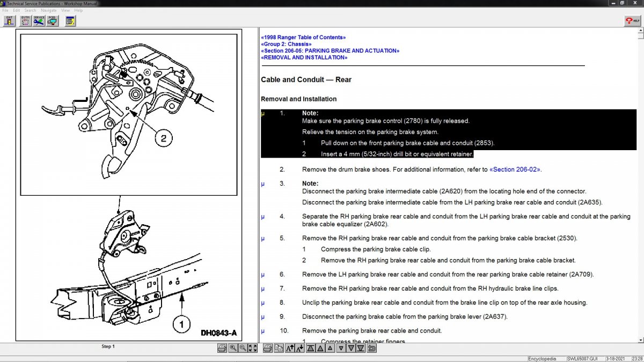Open 1998 Ranger Table of Contents link

click(x=303, y=38)
